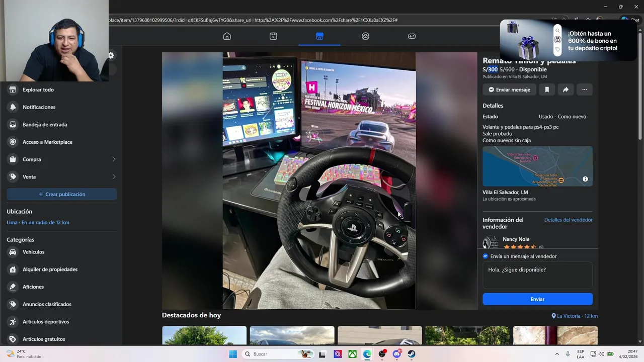Change La Victoria 12 km location link
The image size is (644, 362).
(575, 316)
